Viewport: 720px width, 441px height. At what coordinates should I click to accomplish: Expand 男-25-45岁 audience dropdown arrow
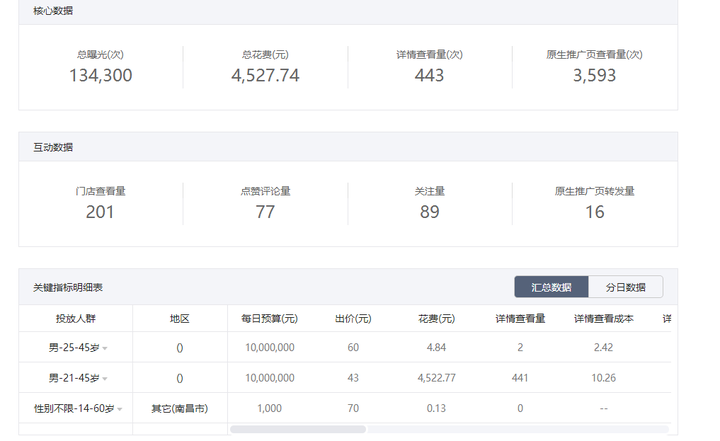pyautogui.click(x=105, y=349)
